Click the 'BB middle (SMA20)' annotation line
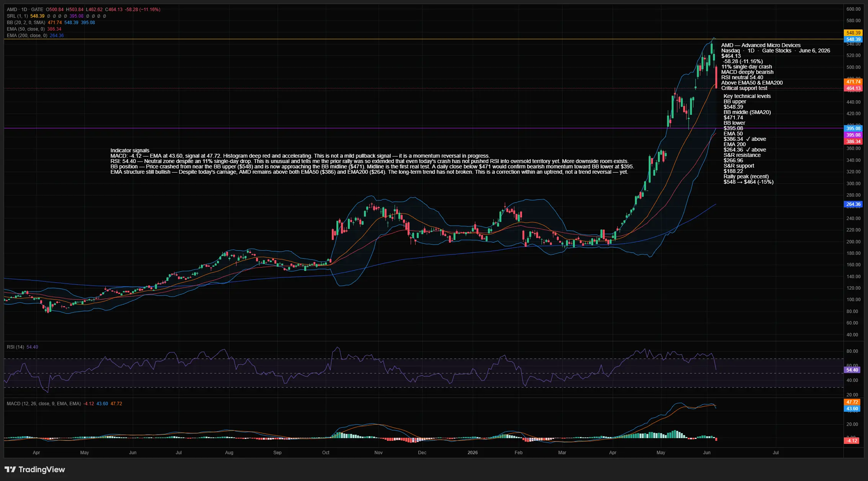This screenshot has height=481, width=868. click(x=747, y=112)
